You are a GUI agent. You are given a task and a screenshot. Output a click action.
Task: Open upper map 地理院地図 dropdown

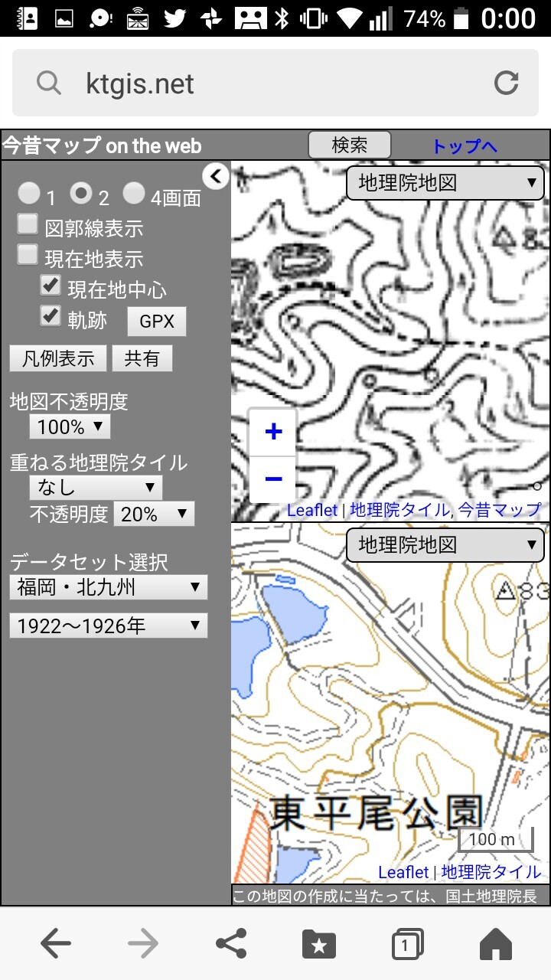(x=445, y=183)
